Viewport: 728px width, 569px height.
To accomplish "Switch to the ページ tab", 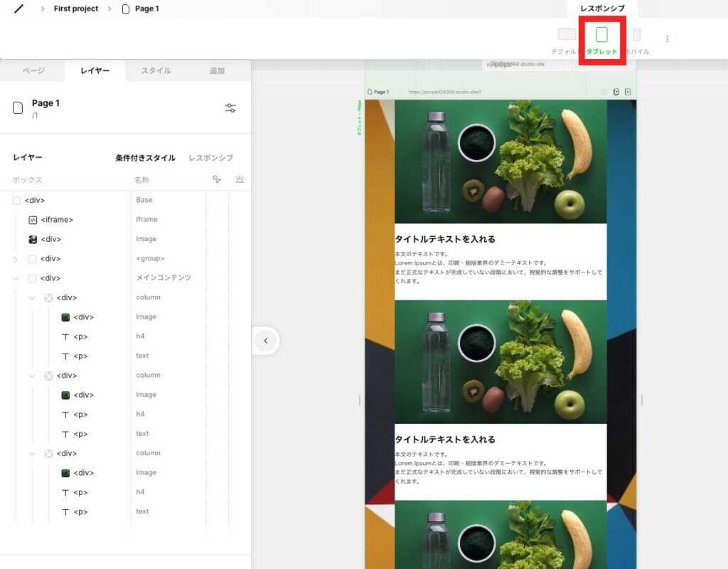I will coord(33,70).
